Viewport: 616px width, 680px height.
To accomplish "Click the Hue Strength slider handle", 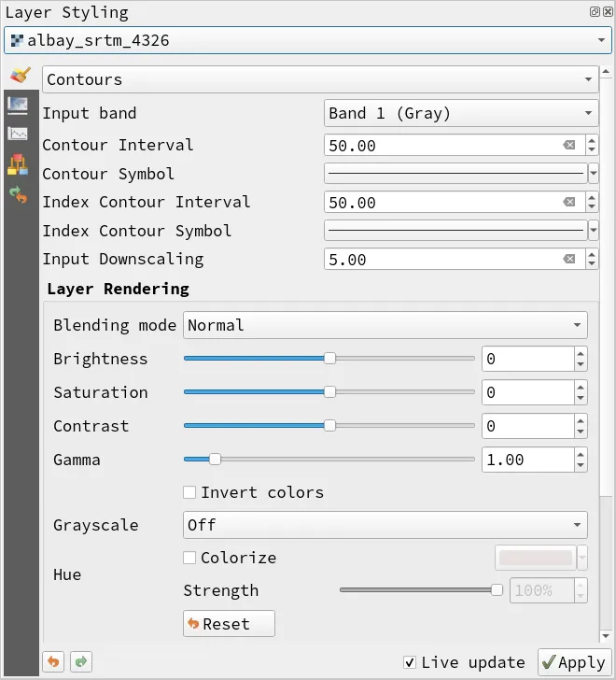I will [x=497, y=589].
